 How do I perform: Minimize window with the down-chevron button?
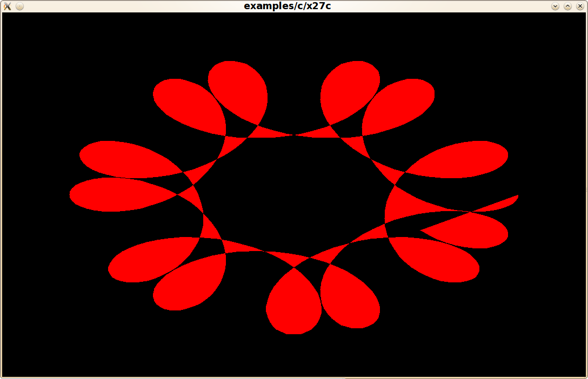(x=555, y=6)
